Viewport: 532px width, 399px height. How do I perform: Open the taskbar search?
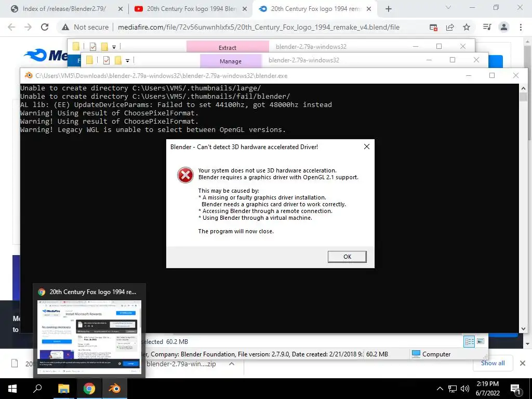point(37,389)
